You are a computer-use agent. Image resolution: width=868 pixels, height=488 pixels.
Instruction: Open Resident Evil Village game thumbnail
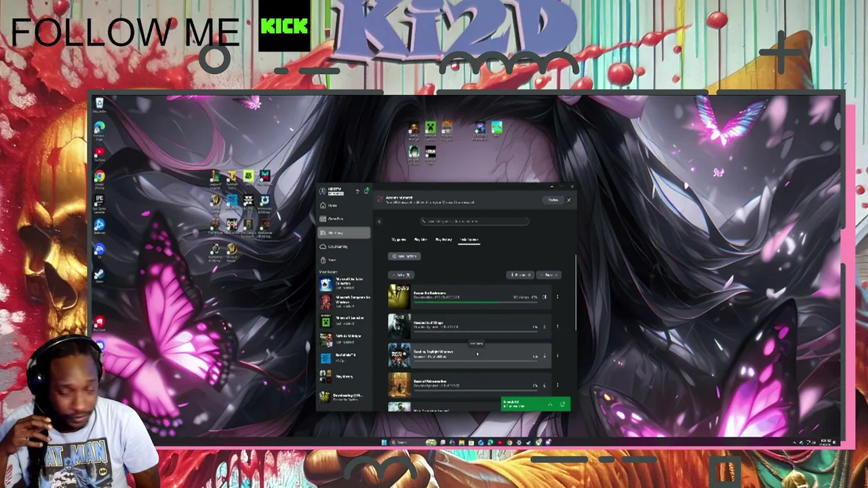pos(399,326)
